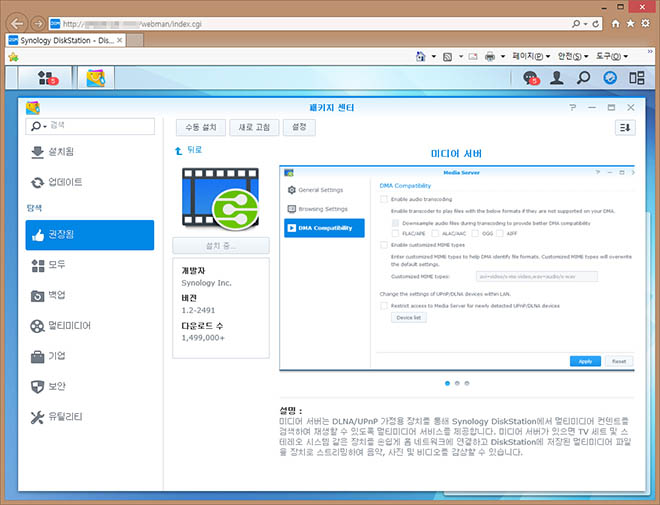Click the Media Server package icon
The width and height of the screenshot is (660, 505).
[220, 199]
